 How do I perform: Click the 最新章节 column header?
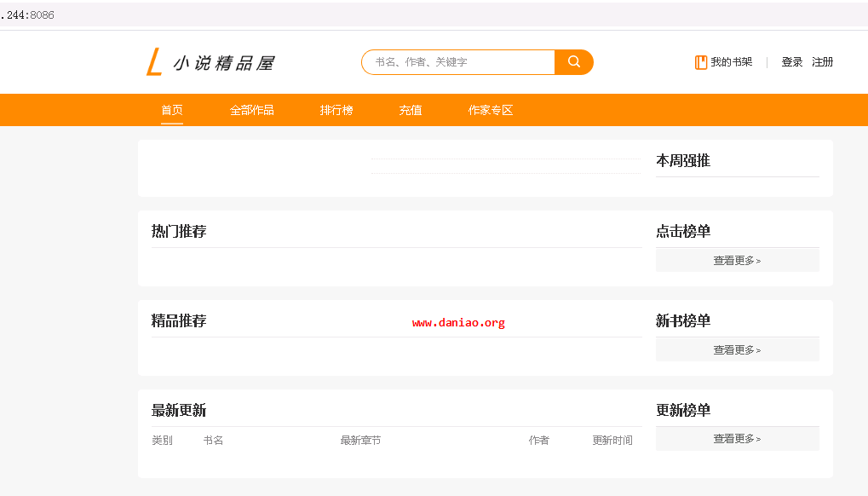(x=360, y=441)
